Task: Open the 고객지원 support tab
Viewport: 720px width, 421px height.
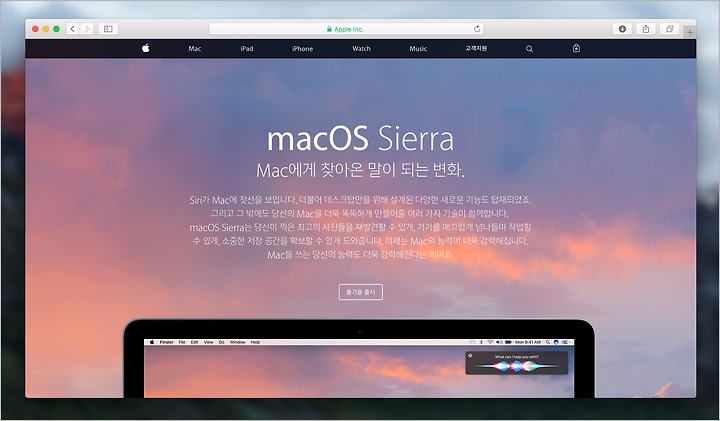Action: pyautogui.click(x=476, y=48)
